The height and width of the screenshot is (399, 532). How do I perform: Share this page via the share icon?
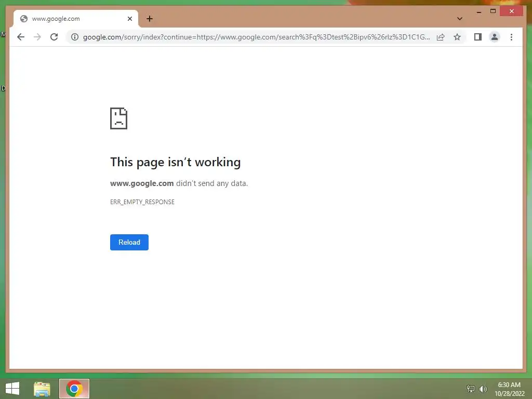441,37
